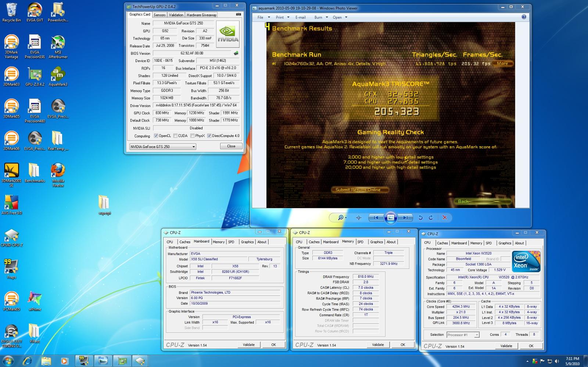The width and height of the screenshot is (588, 367).
Task: Launch the wPrime desktop shortcut
Action: pos(35,301)
